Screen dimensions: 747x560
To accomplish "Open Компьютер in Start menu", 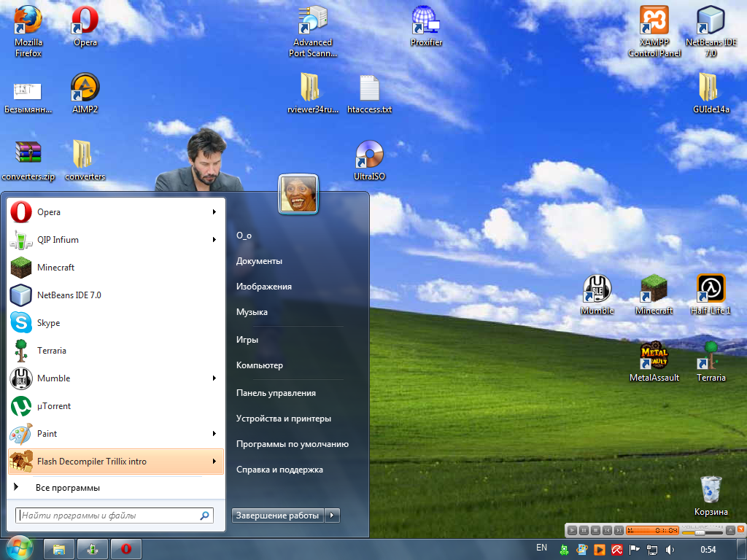I will (260, 365).
